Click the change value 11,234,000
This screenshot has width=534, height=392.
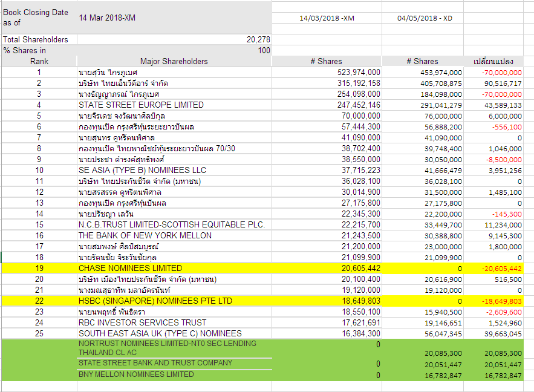click(x=493, y=225)
